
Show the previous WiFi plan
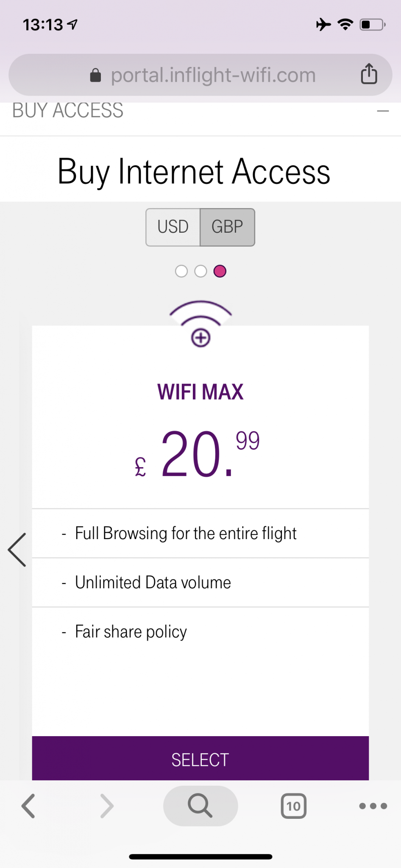tap(17, 550)
